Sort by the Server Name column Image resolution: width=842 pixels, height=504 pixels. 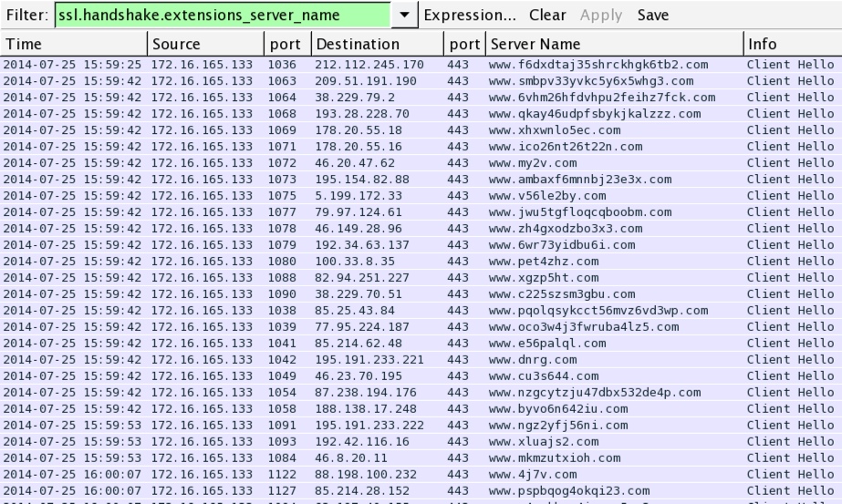(x=613, y=44)
